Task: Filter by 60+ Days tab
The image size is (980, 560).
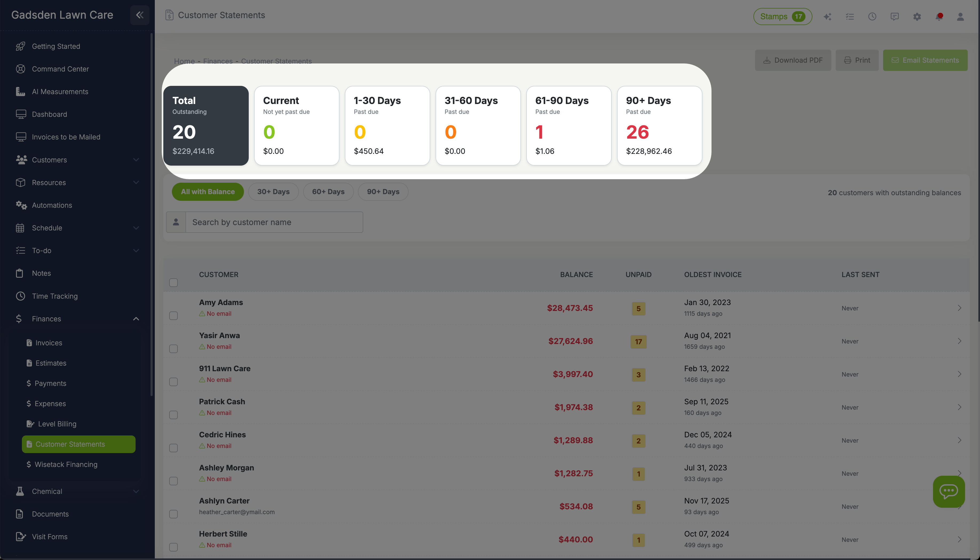Action: point(328,191)
